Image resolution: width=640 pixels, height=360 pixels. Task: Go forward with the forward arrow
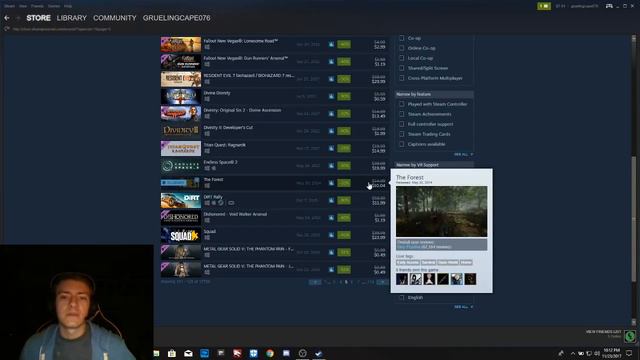[x=18, y=18]
